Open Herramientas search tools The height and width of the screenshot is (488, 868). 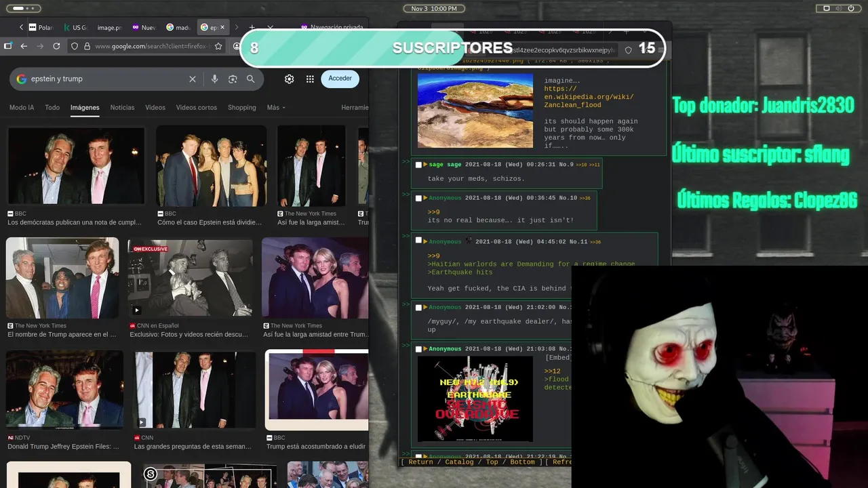[x=355, y=107]
